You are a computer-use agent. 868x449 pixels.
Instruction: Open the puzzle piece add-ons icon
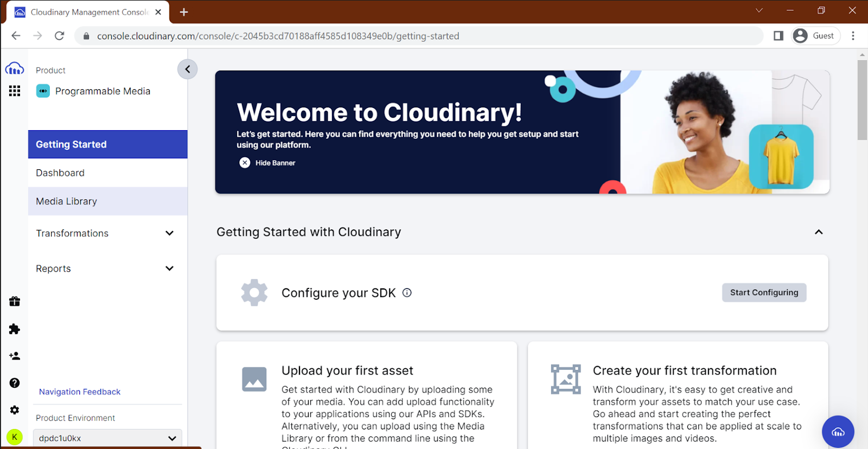[15, 329]
